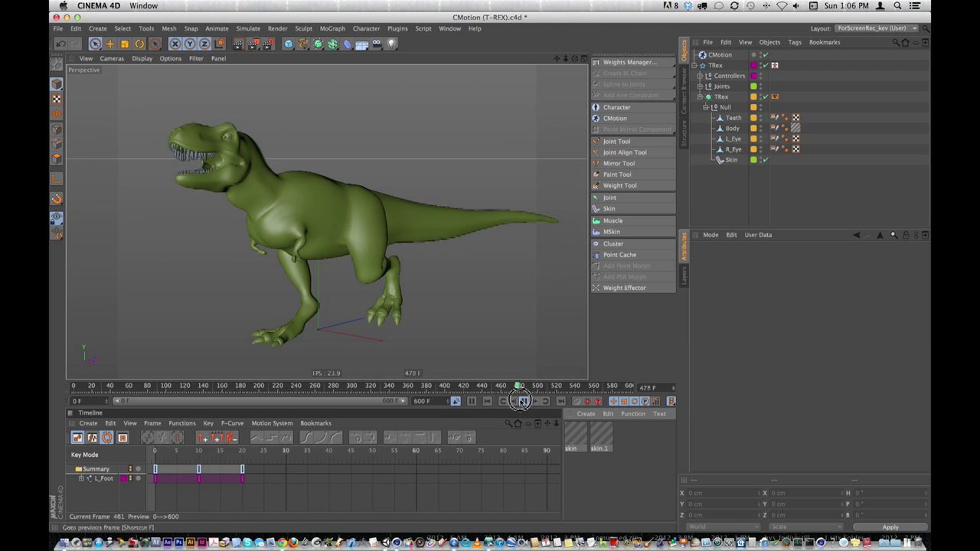This screenshot has height=551, width=980.
Task: Expand the Joints null in Object Manager
Action: point(700,87)
